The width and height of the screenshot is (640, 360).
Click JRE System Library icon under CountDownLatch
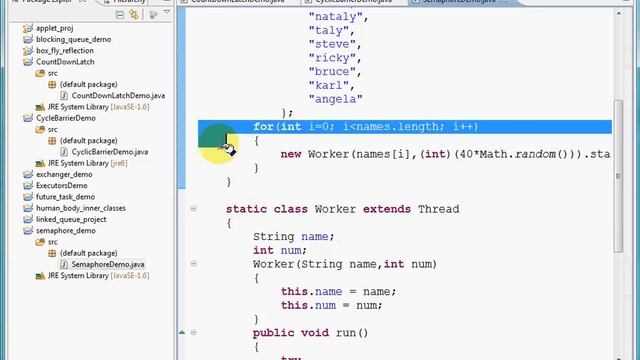coord(40,107)
